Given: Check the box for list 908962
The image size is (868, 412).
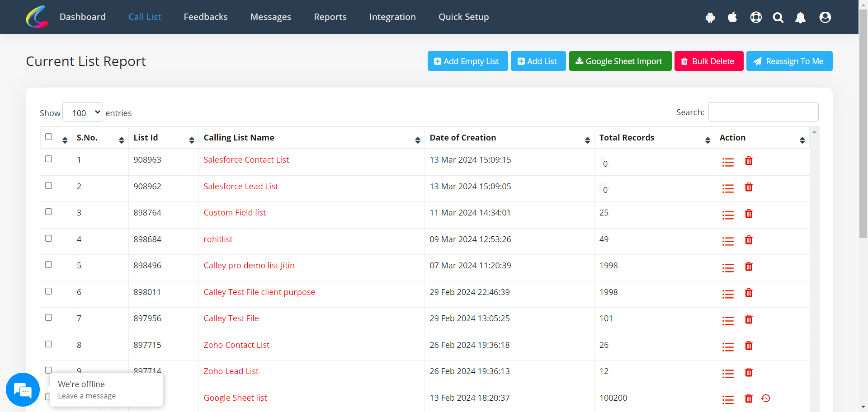Looking at the screenshot, I should coord(49,185).
